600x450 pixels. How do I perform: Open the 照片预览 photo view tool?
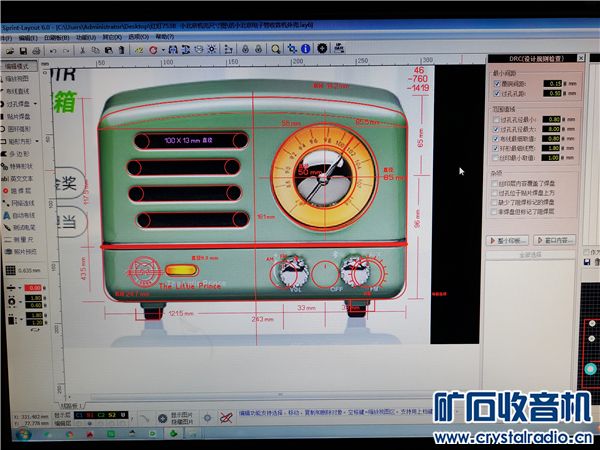click(21, 252)
